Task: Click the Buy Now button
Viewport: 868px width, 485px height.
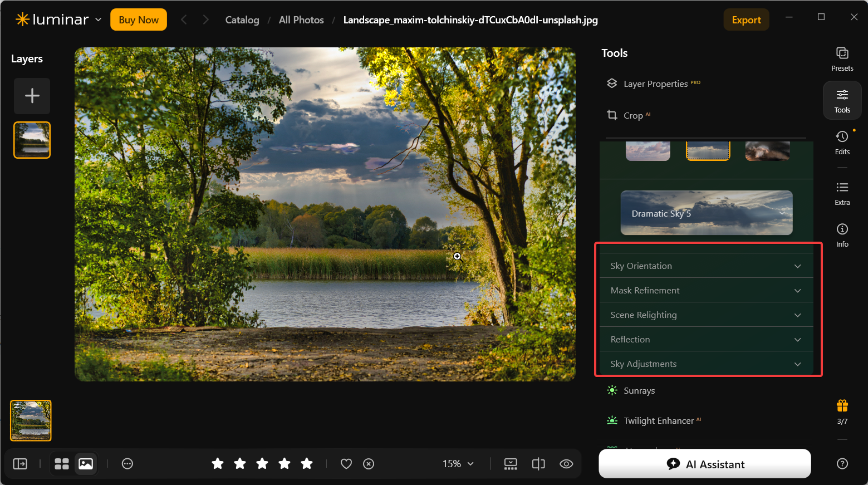Action: click(x=139, y=19)
